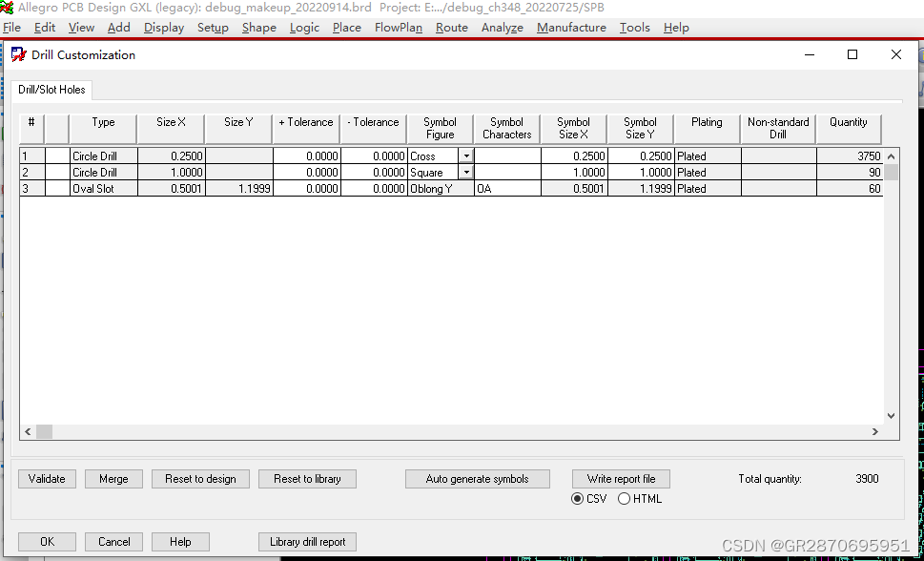Image resolution: width=924 pixels, height=561 pixels.
Task: Click Reset to library button
Action: [x=307, y=479]
